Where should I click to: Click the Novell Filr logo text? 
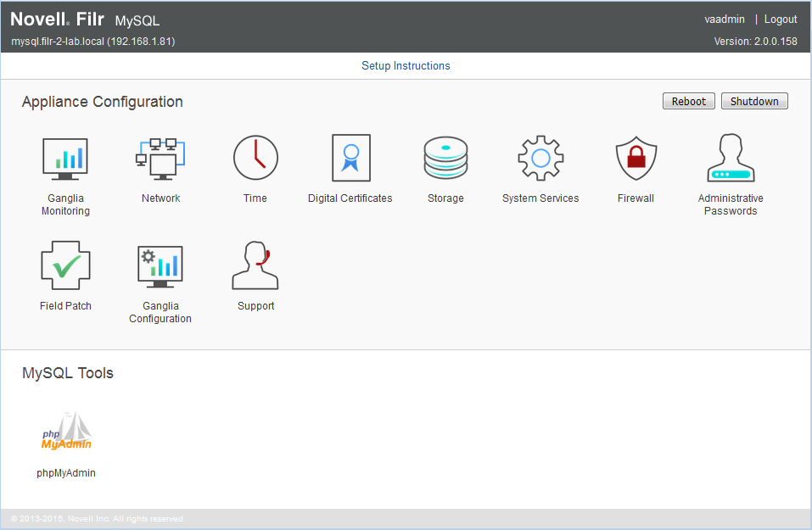[x=58, y=20]
